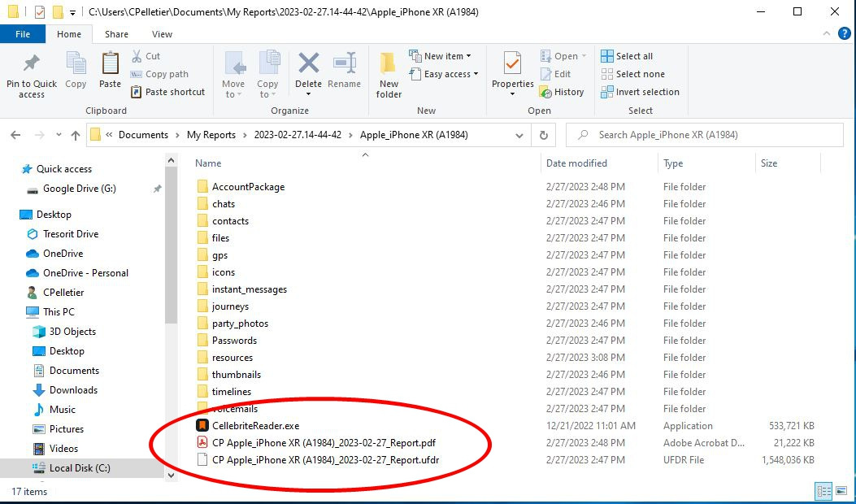Select the Cut scissors command
The height and width of the screenshot is (504, 856).
coord(146,56)
